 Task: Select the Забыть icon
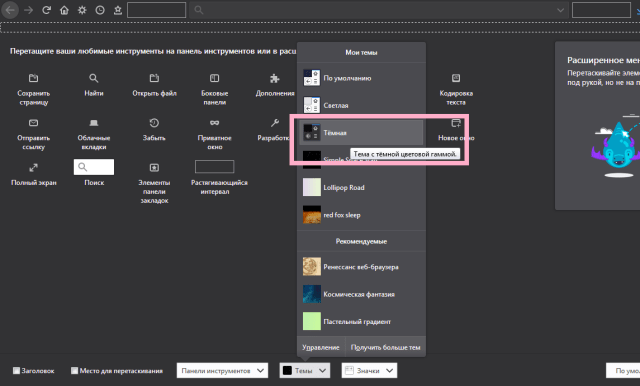click(154, 122)
